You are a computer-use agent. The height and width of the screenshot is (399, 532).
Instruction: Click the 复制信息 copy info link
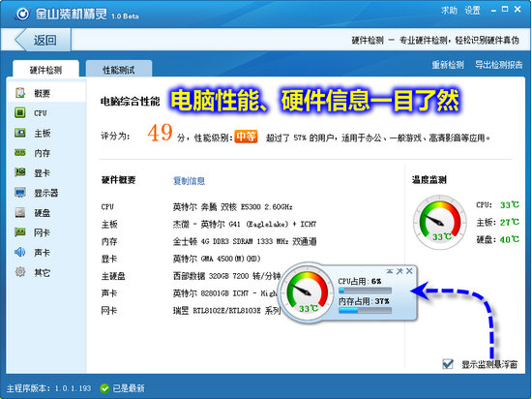[x=189, y=181]
